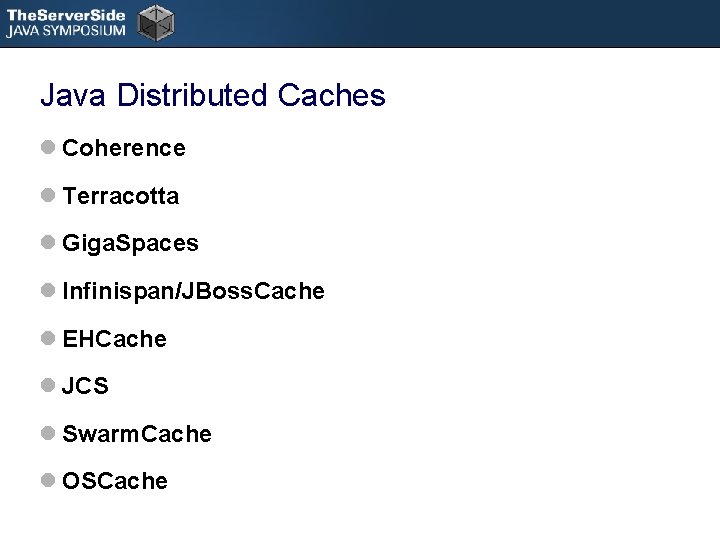The height and width of the screenshot is (540, 720).
Task: Click the bullet next to SwarmCache
Action: click(x=48, y=433)
